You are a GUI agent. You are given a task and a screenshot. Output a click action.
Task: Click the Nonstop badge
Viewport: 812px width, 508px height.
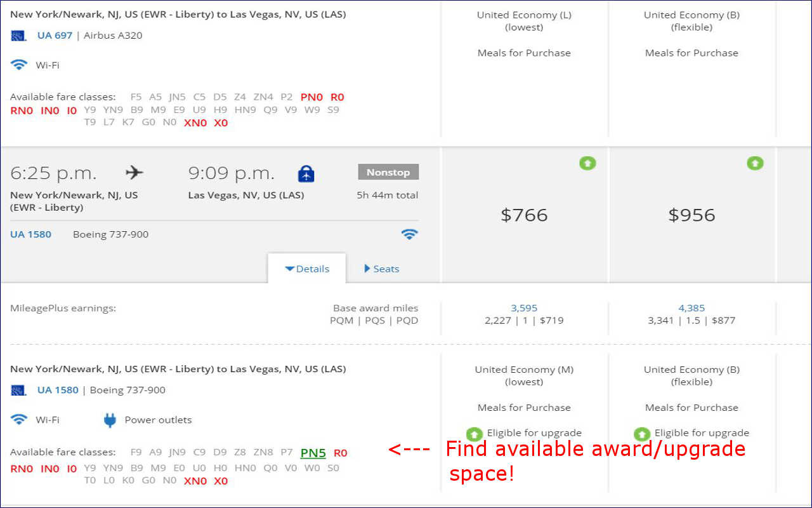[x=388, y=172]
